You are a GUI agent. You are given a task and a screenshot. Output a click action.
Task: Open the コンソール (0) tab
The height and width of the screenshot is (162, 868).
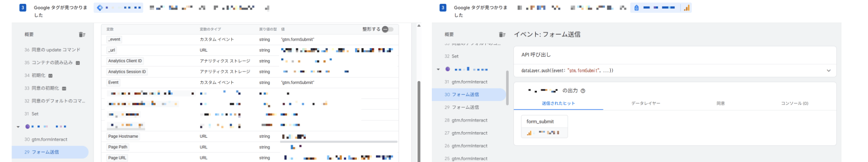[x=795, y=104]
